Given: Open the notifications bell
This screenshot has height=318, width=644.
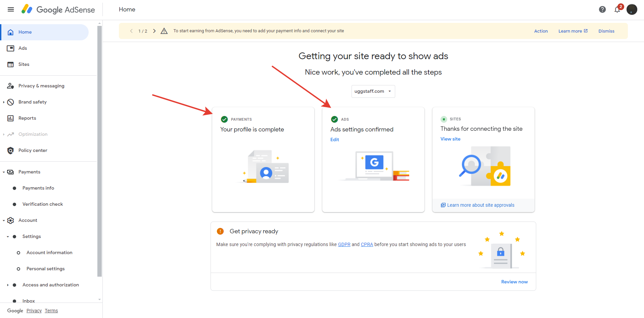Looking at the screenshot, I should click(617, 9).
